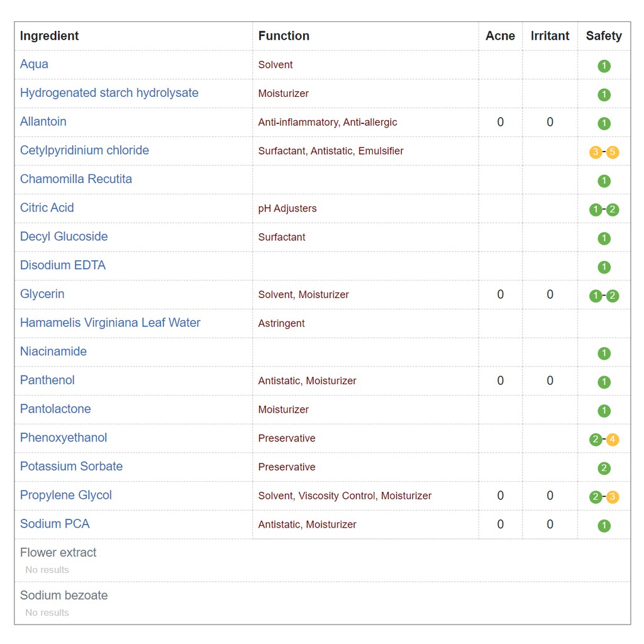Open the Chamomilla Recutita link
The image size is (644, 644).
(76, 179)
